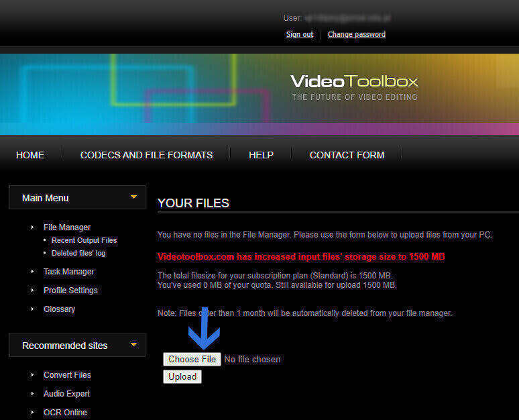519x420 pixels.
Task: Click the Recommended sites header
Action: pos(78,345)
